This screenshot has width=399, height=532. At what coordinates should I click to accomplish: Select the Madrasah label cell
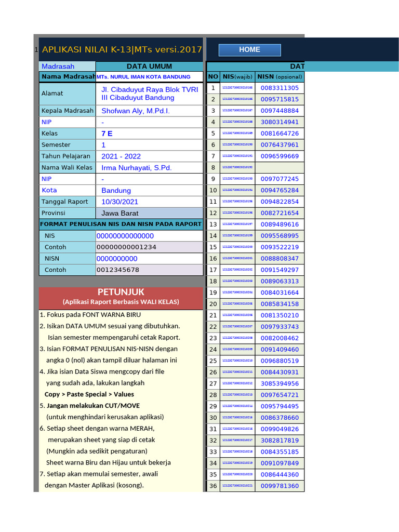click(67, 66)
